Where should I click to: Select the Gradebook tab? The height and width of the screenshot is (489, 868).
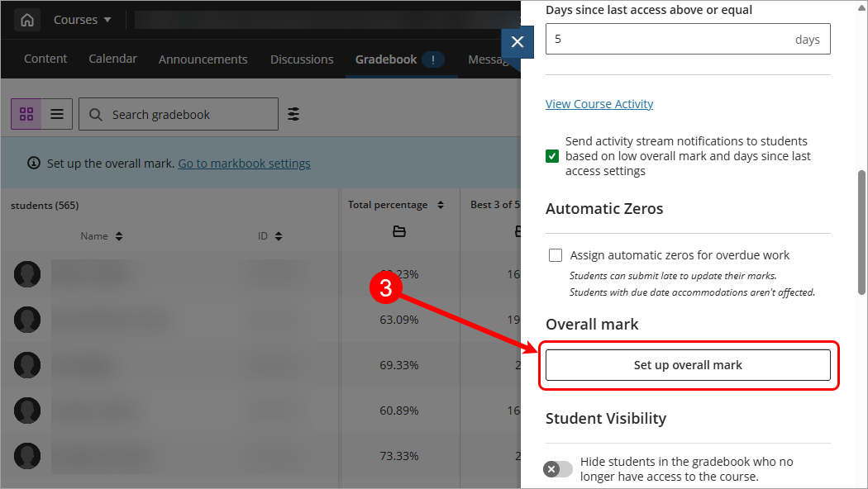(386, 59)
